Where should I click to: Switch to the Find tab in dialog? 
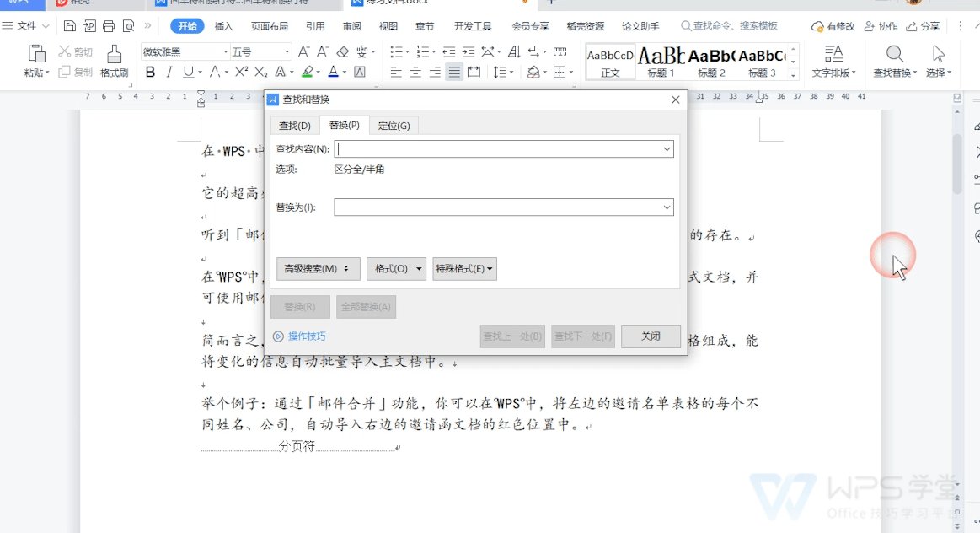point(294,125)
